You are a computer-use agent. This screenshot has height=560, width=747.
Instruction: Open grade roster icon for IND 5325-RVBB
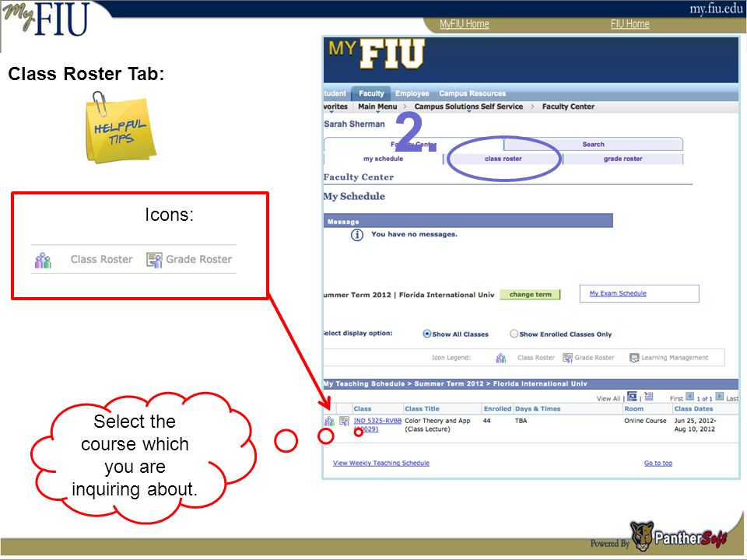[x=344, y=421]
